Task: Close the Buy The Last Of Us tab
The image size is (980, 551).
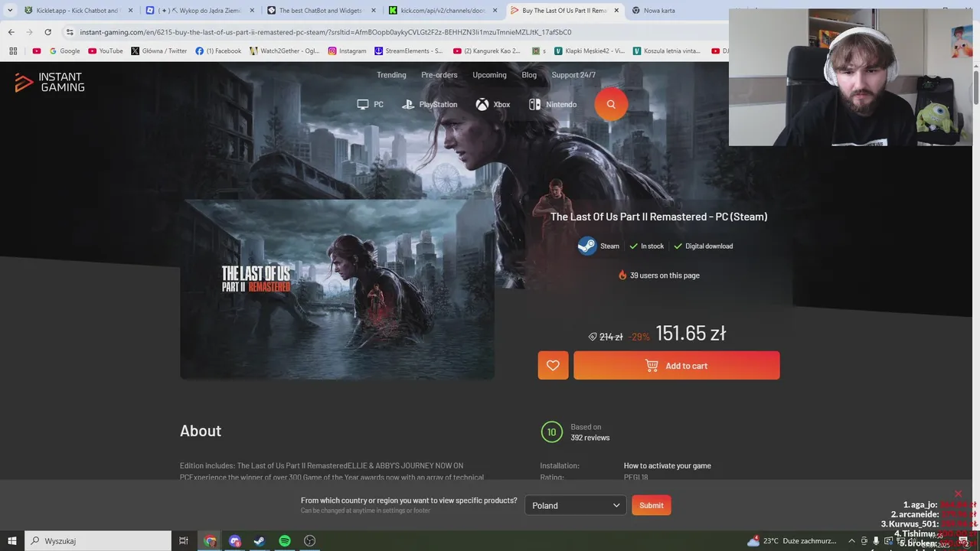Action: coord(616,11)
